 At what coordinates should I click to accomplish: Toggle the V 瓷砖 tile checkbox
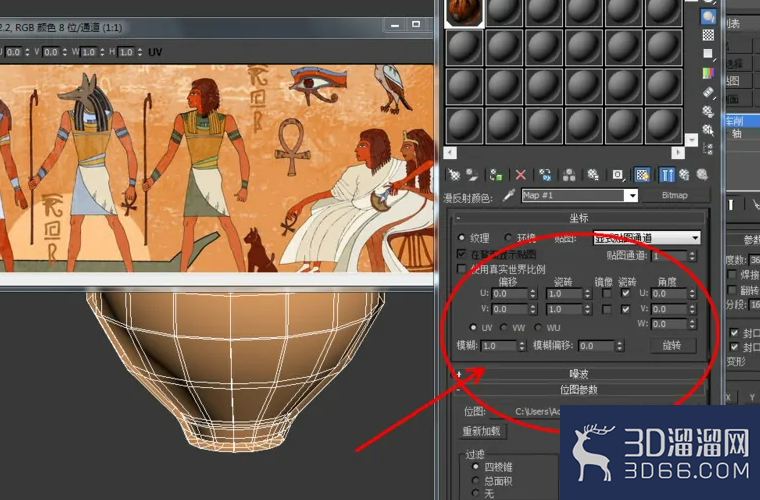[626, 309]
